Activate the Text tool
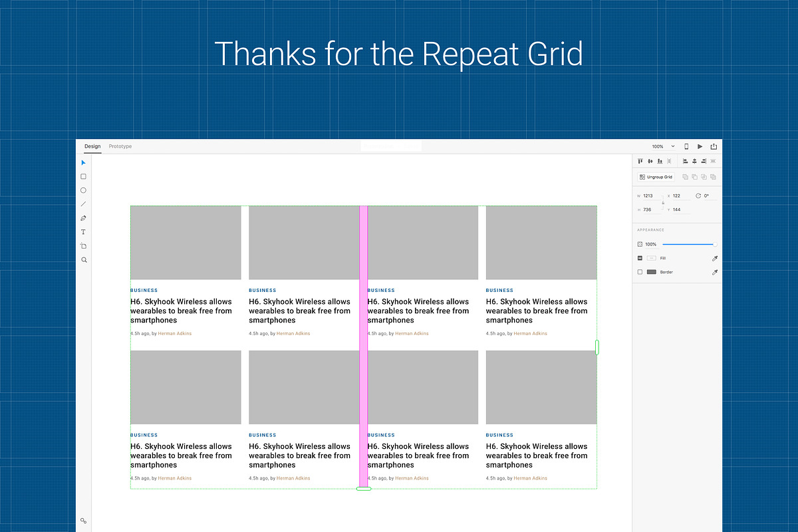This screenshot has height=532, width=798. (x=83, y=232)
